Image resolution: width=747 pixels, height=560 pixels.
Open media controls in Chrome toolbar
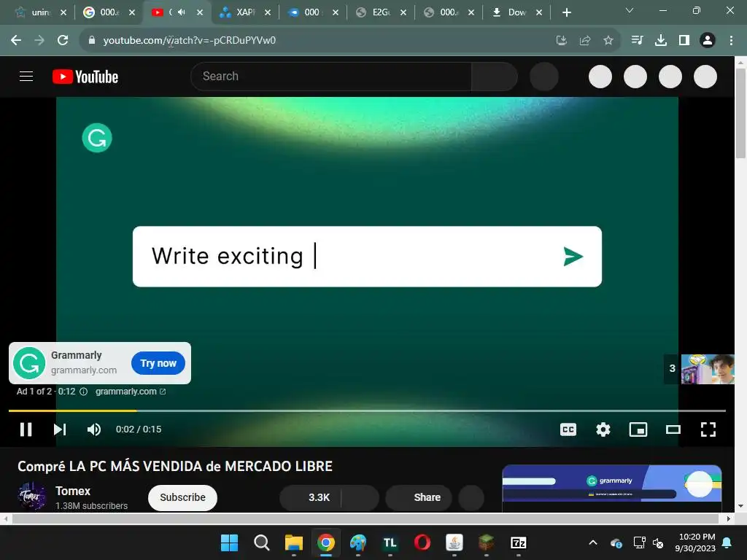(637, 41)
